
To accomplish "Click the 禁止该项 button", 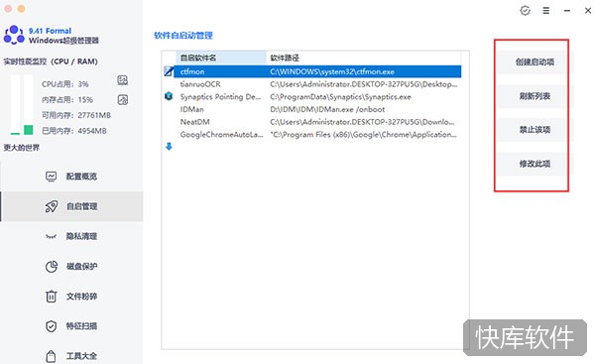I will click(535, 130).
